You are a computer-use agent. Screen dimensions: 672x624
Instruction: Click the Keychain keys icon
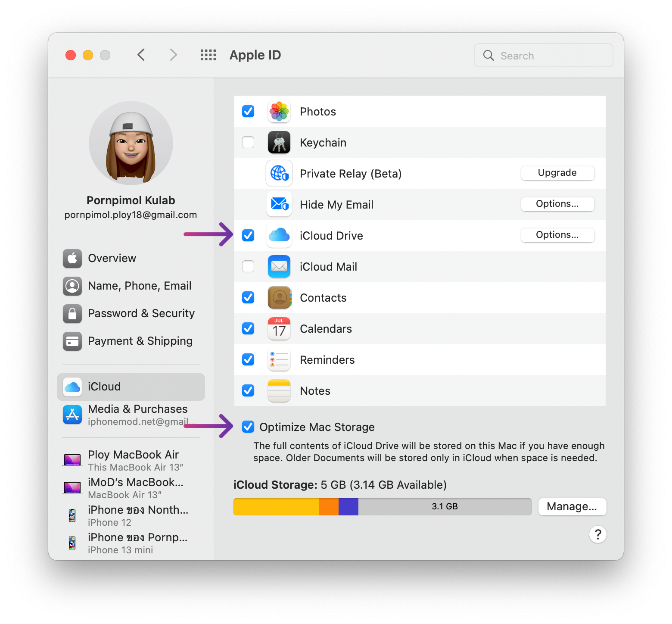(x=279, y=143)
